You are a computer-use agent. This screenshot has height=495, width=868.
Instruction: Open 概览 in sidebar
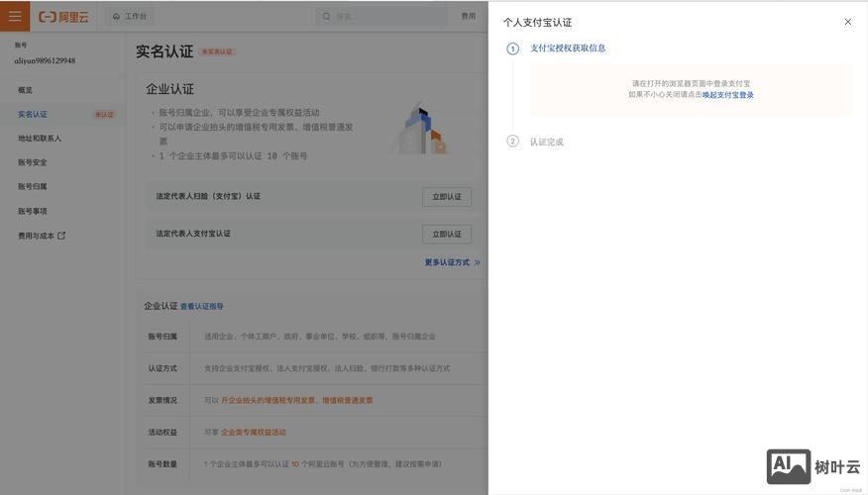pyautogui.click(x=25, y=90)
